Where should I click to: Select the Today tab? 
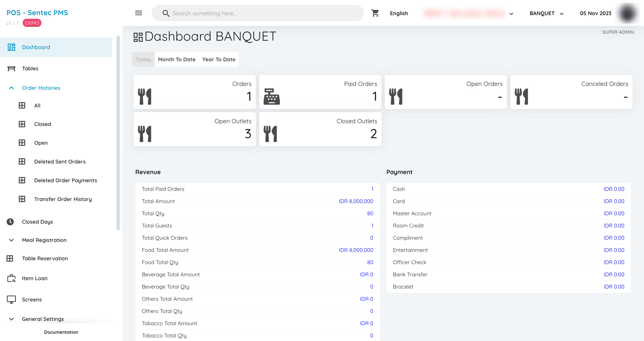tap(143, 59)
